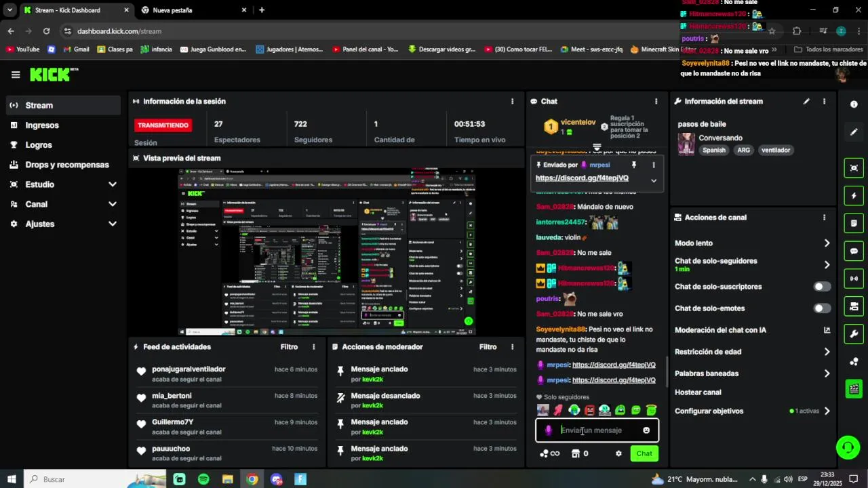Open Drops y recompensas in the sidebar
Image resolution: width=868 pixels, height=488 pixels.
tap(63, 165)
